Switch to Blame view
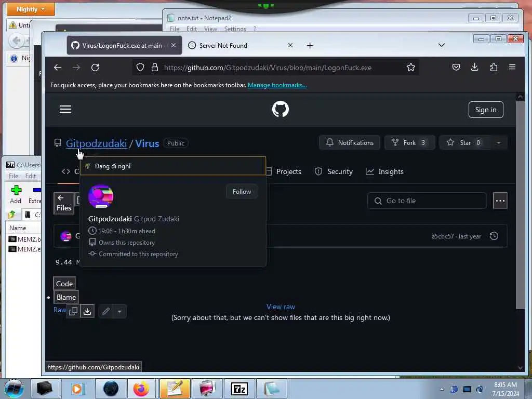 point(66,297)
